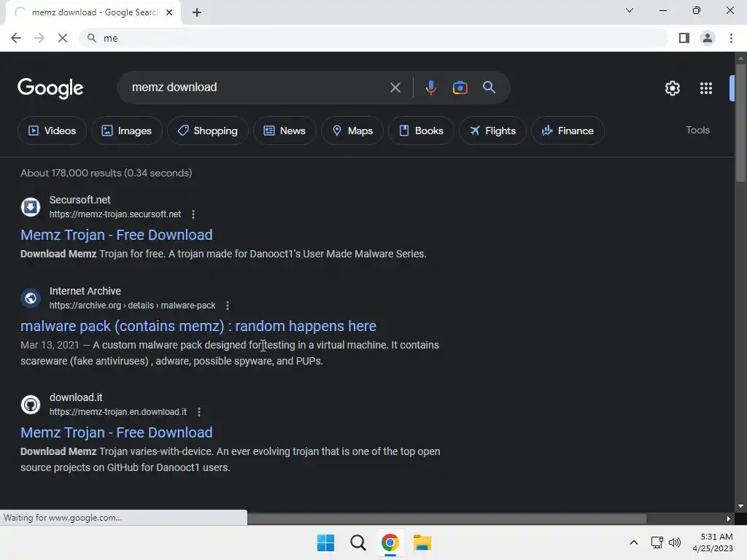Open the Windows Start menu
The width and height of the screenshot is (747, 560).
pyautogui.click(x=326, y=542)
